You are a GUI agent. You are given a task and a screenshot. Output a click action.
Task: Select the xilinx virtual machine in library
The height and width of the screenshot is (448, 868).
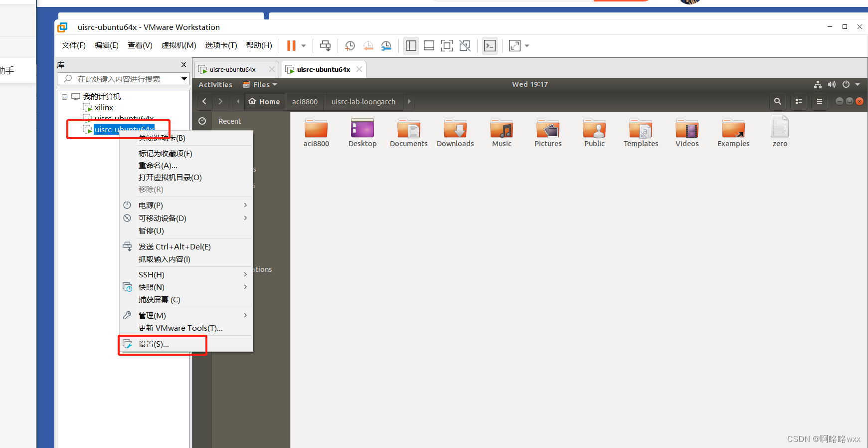pyautogui.click(x=104, y=107)
